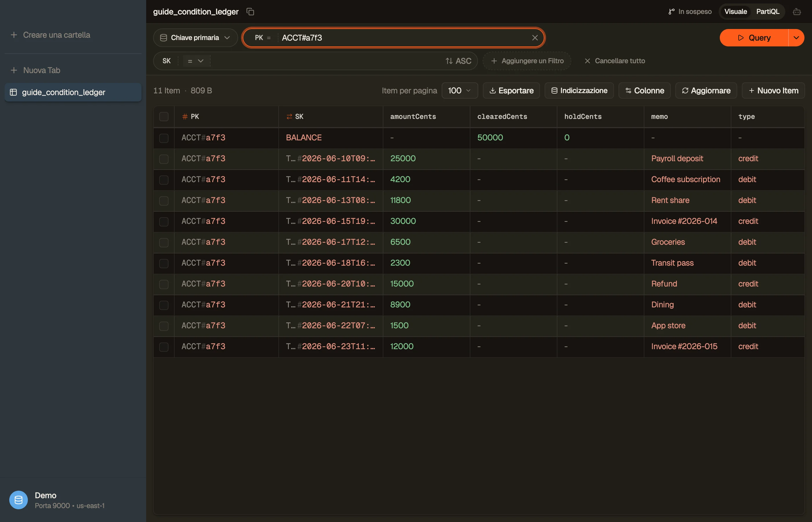
Task: Open the robot assistant icon
Action: (797, 12)
